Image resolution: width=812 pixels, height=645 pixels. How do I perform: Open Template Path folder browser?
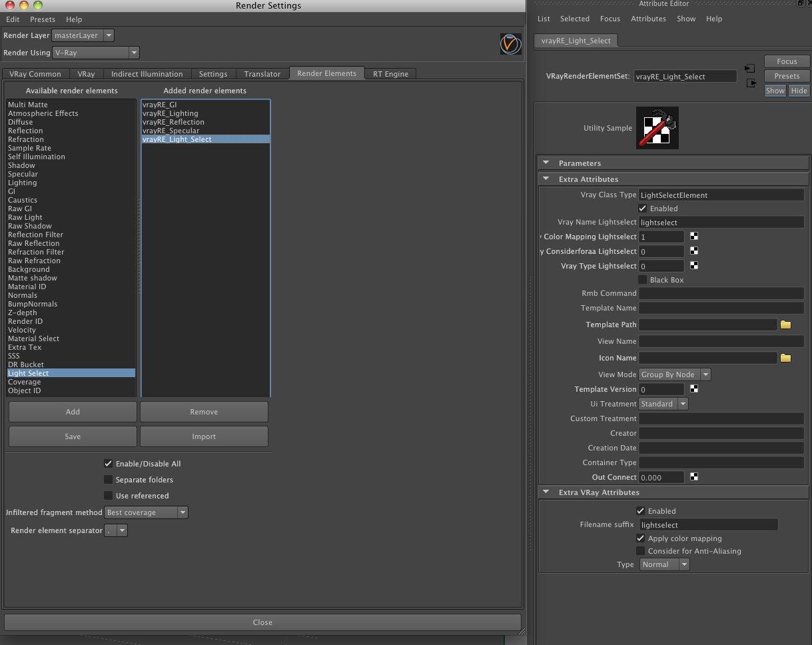tap(785, 324)
